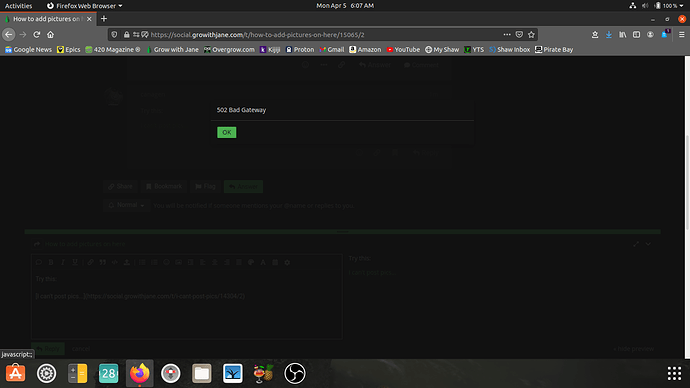Open YTS bookmark

pyautogui.click(x=474, y=50)
